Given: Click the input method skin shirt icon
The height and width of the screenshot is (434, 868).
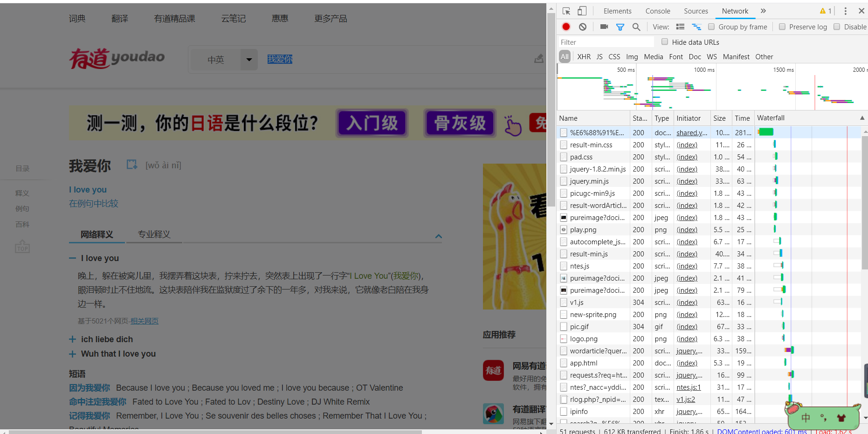Looking at the screenshot, I should click(841, 418).
